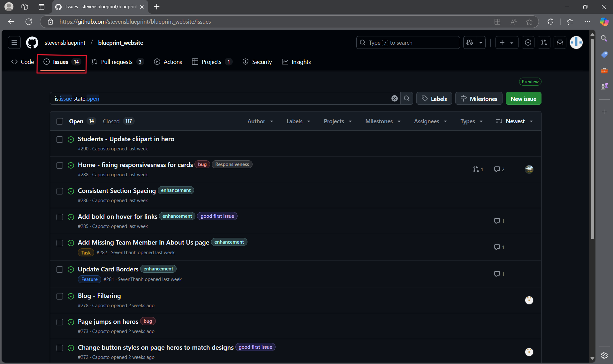Add page to browser favorites star
Image resolution: width=613 pixels, height=364 pixels.
click(529, 22)
